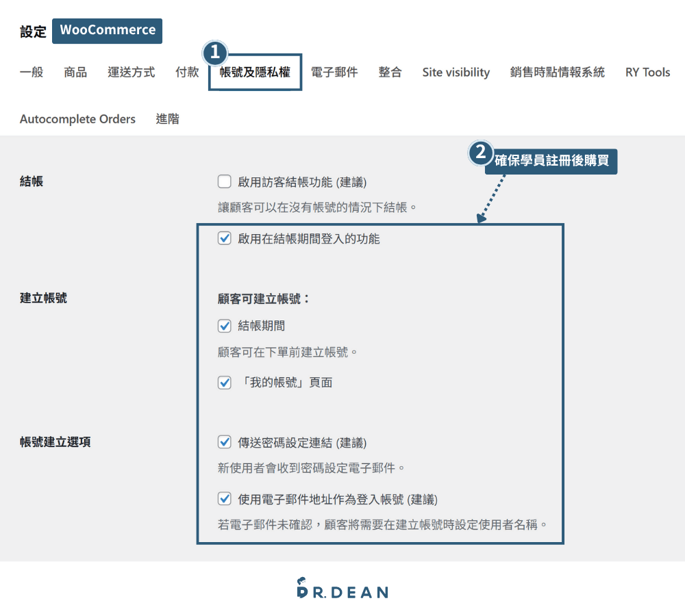Disable the 結帳期間 account creation checkbox
The height and width of the screenshot is (616, 685).
click(x=224, y=325)
